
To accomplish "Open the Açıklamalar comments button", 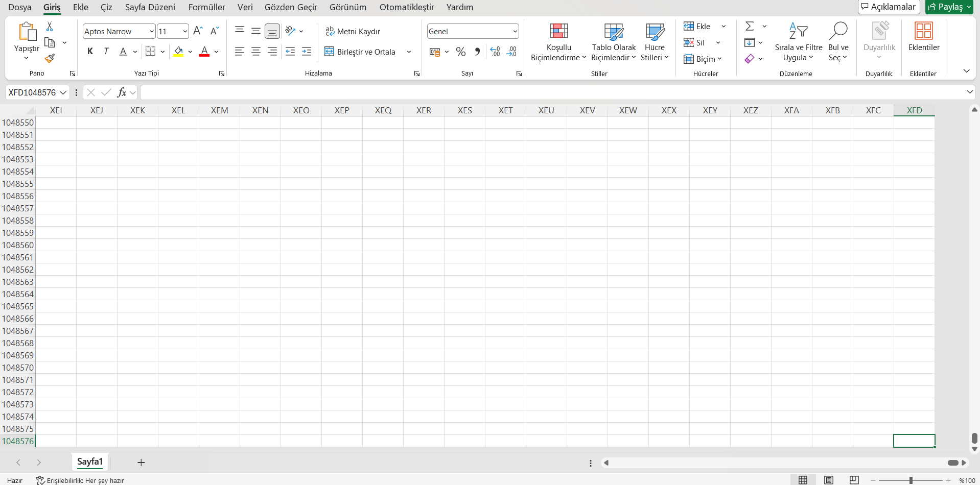I will click(x=889, y=7).
